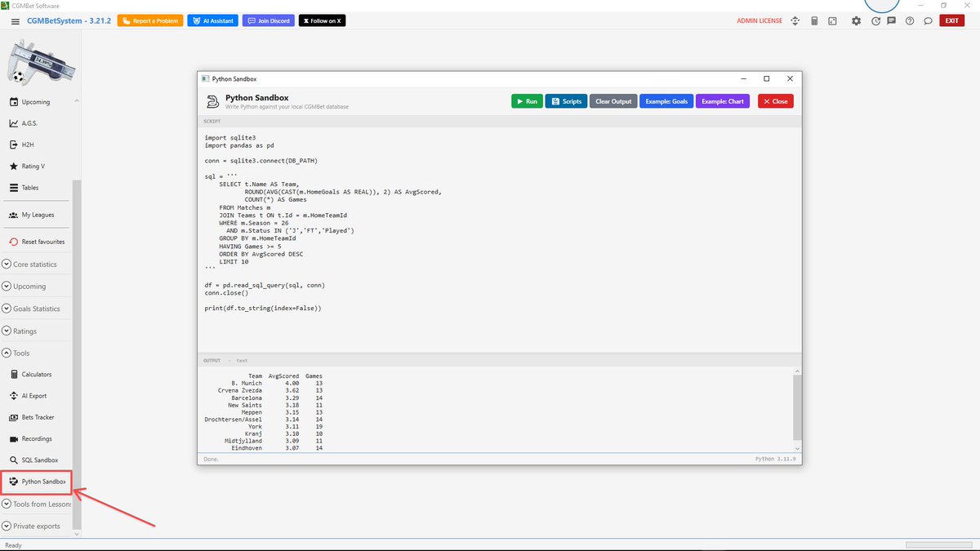
Task: Click ADMIN LICENSE text
Action: [759, 21]
